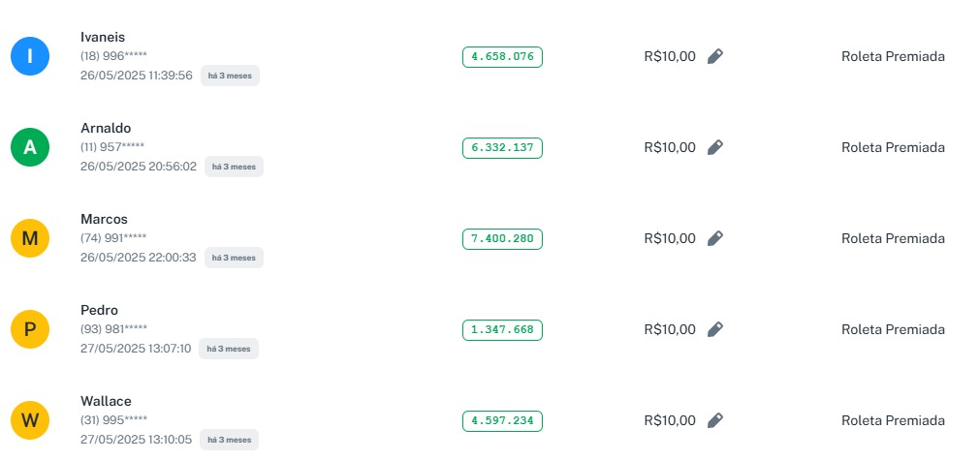Click 'há 3 meses' badge in Wallace's row
This screenshot has height=460, width=980.
coord(229,440)
